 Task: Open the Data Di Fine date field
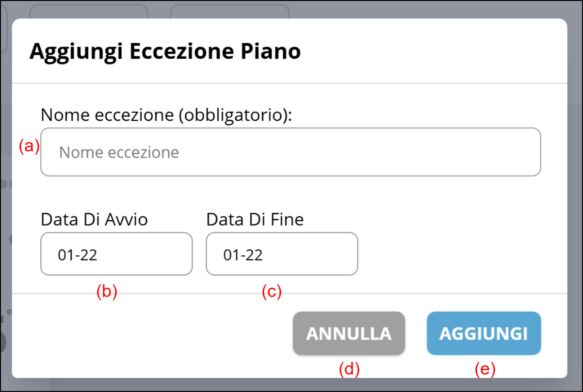pyautogui.click(x=282, y=254)
